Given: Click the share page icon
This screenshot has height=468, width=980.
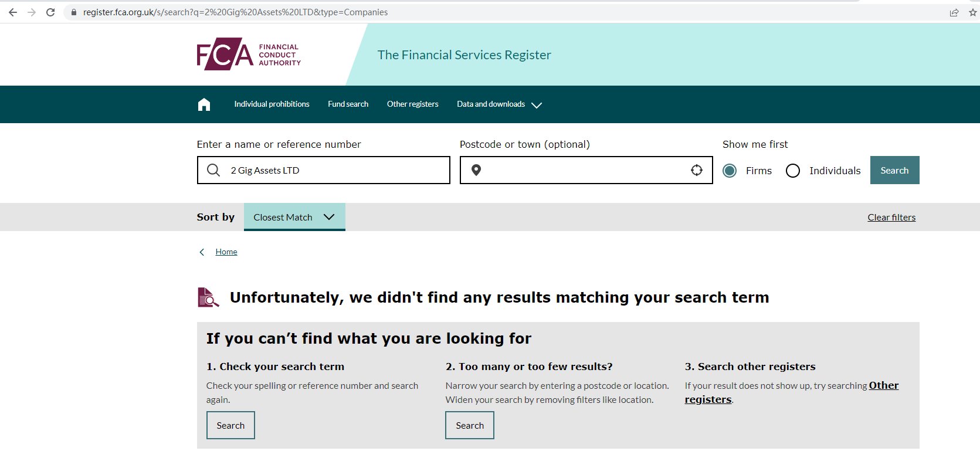Looking at the screenshot, I should click(x=954, y=12).
